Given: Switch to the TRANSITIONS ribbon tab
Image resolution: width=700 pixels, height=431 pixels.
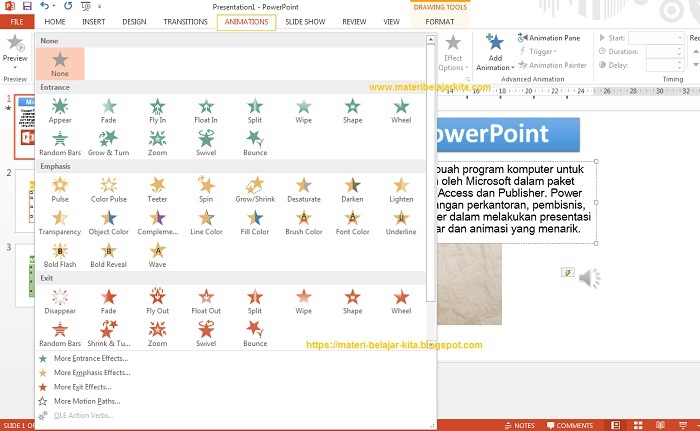Looking at the screenshot, I should (x=185, y=21).
